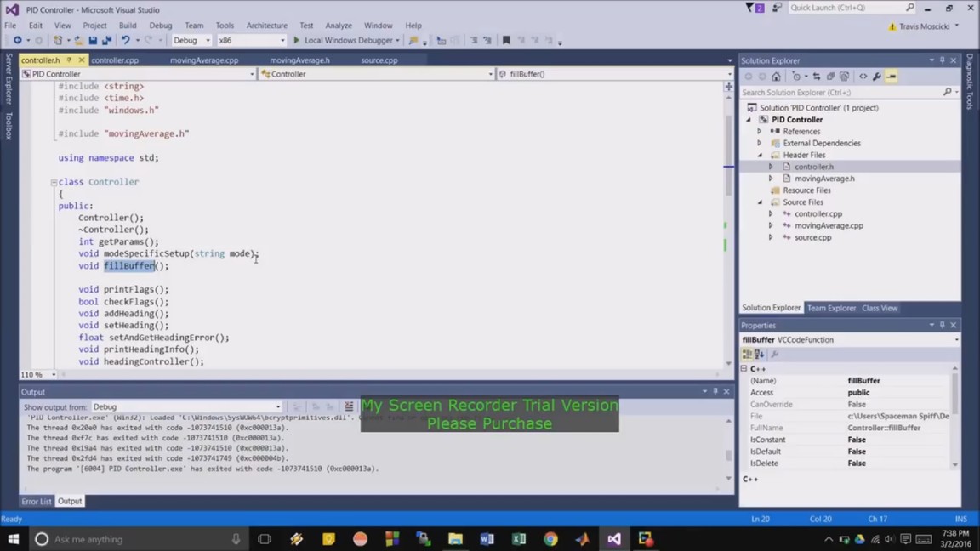Click the bookmark icon in the toolbar
Image resolution: width=980 pixels, height=551 pixels.
[x=506, y=40]
